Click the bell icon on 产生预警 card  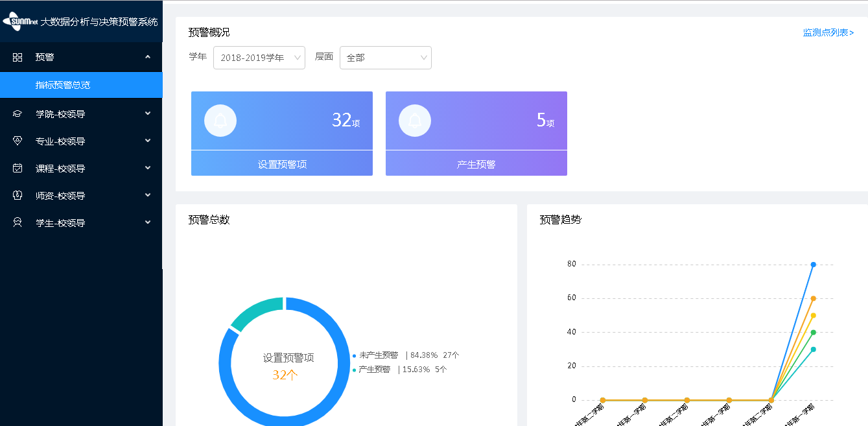click(414, 121)
